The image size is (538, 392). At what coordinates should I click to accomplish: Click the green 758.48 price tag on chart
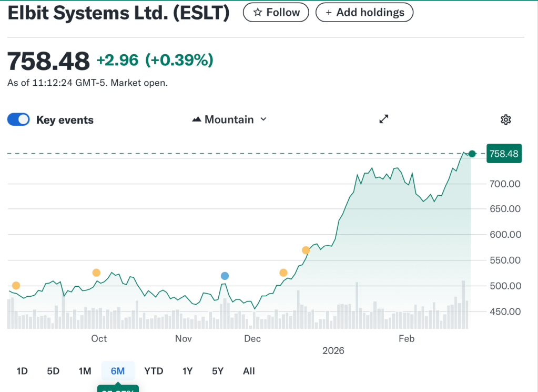pyautogui.click(x=504, y=154)
